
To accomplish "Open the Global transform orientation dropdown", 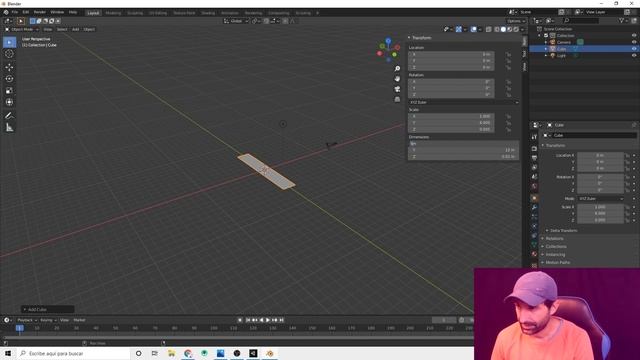I will 236,21.
